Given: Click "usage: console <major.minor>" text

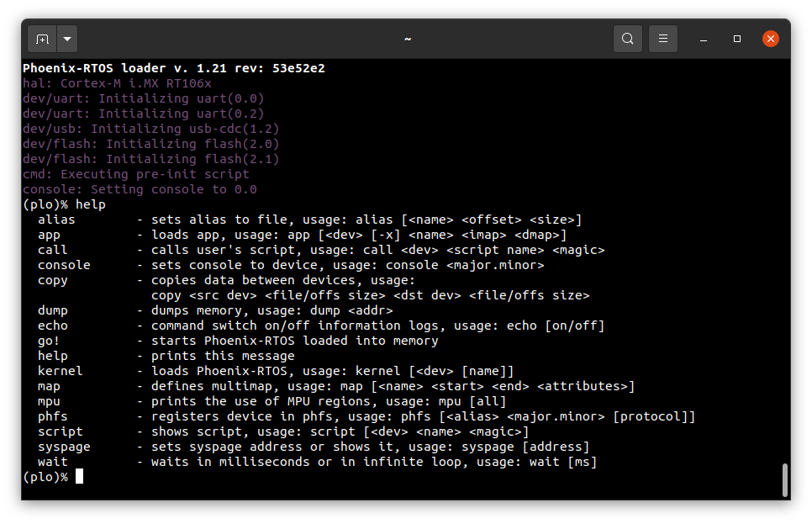Looking at the screenshot, I should 438,265.
